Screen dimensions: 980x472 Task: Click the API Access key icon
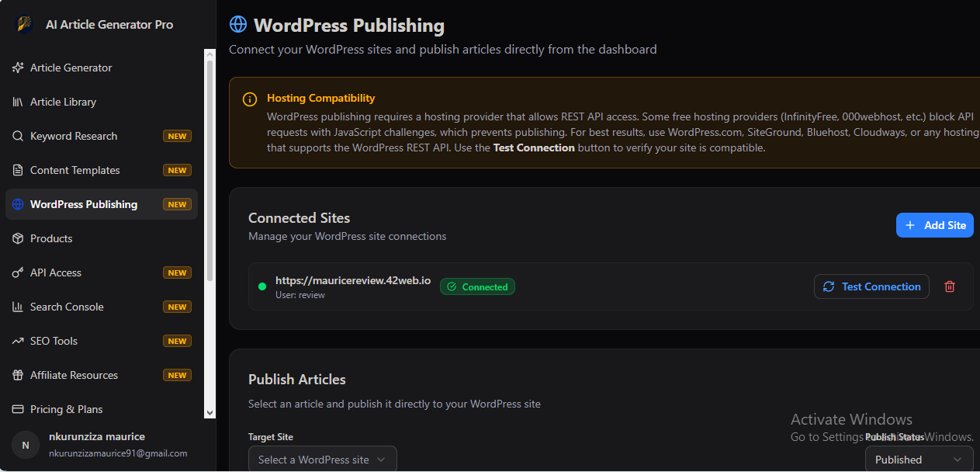(18, 272)
